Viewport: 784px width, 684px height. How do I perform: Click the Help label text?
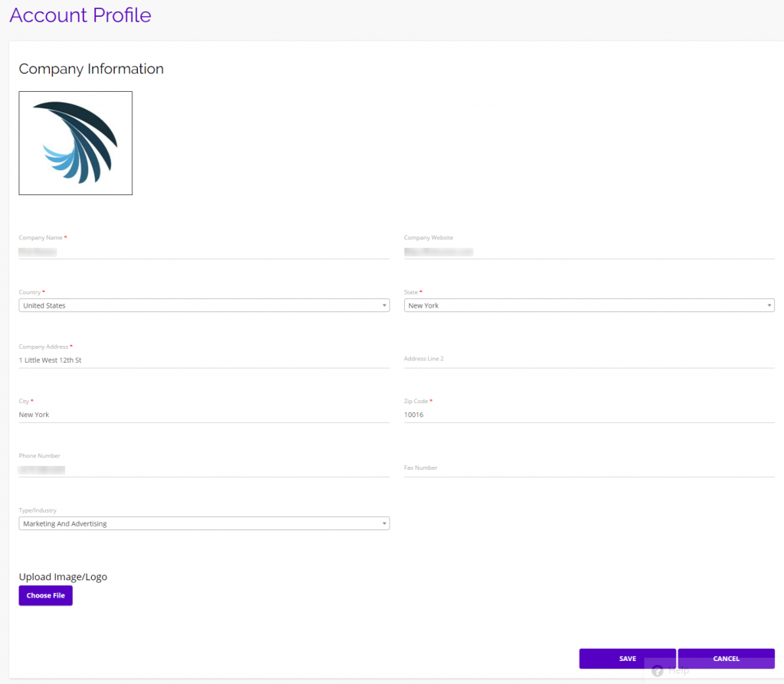point(677,670)
